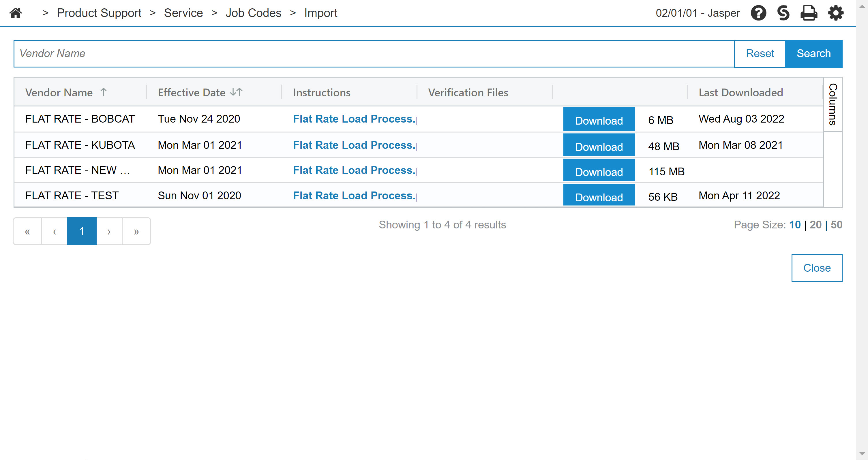Set page size to 20

tap(815, 225)
